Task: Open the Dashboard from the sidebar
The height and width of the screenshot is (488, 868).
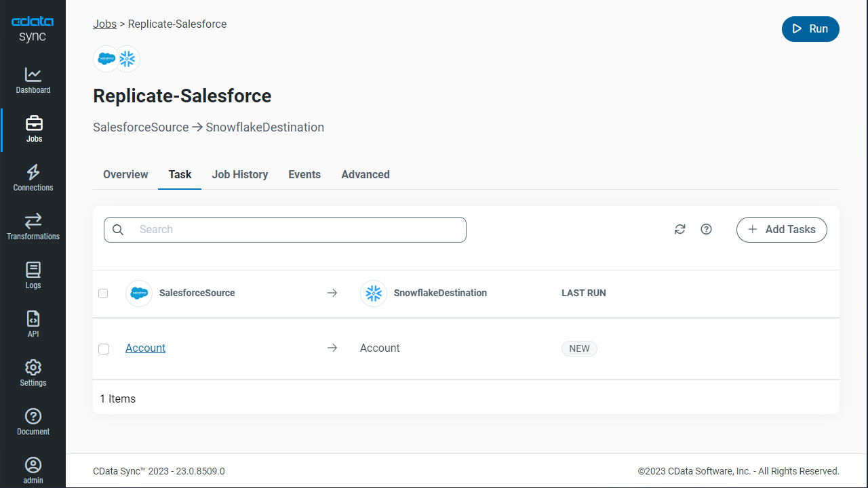Action: (x=33, y=81)
